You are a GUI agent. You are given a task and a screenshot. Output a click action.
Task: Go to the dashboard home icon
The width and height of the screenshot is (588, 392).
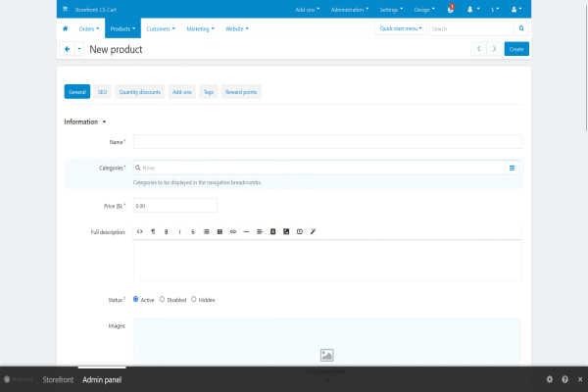coord(66,28)
